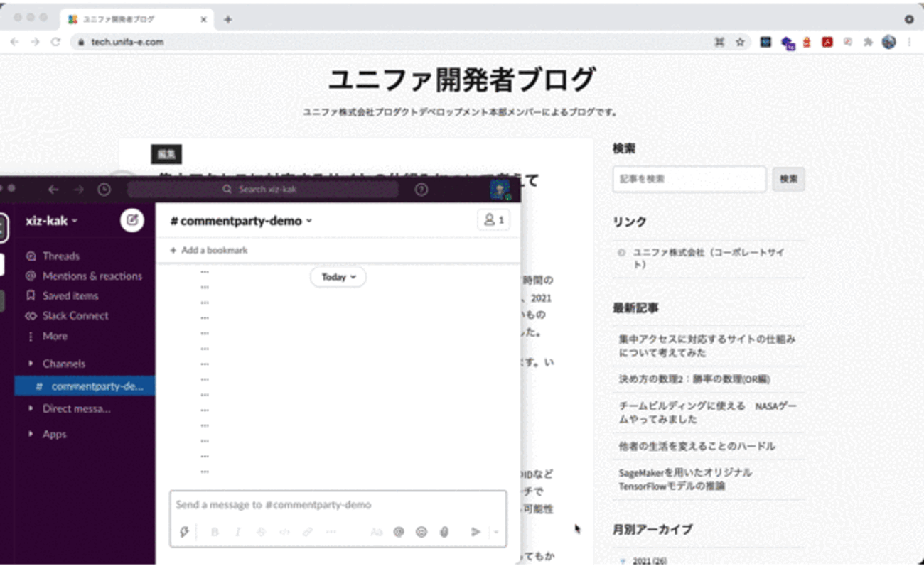Image resolution: width=924 pixels, height=566 pixels.
Task: Open Mentions & reactions in Slack
Action: pyautogui.click(x=83, y=276)
